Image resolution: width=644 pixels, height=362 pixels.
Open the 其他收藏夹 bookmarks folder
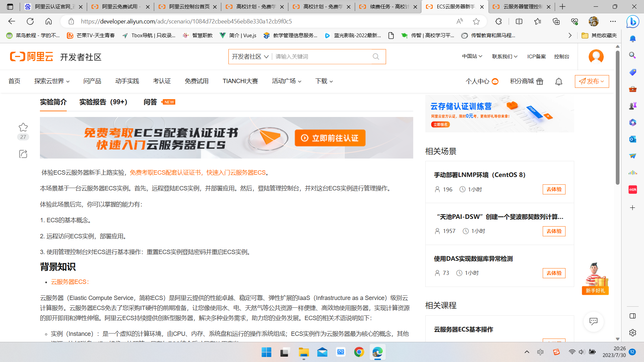point(599,36)
